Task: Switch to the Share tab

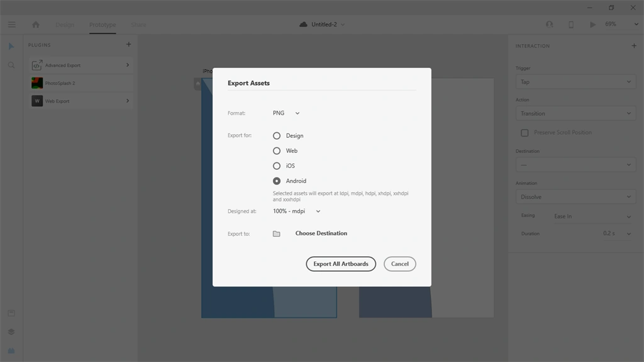Action: coord(138,25)
